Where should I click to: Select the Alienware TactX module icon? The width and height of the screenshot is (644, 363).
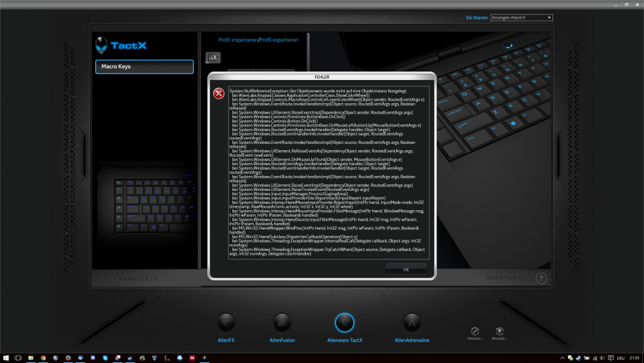coord(345,322)
